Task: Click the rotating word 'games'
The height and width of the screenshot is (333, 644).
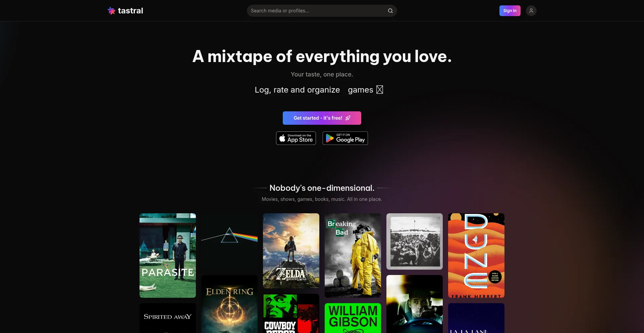Action: tap(361, 90)
